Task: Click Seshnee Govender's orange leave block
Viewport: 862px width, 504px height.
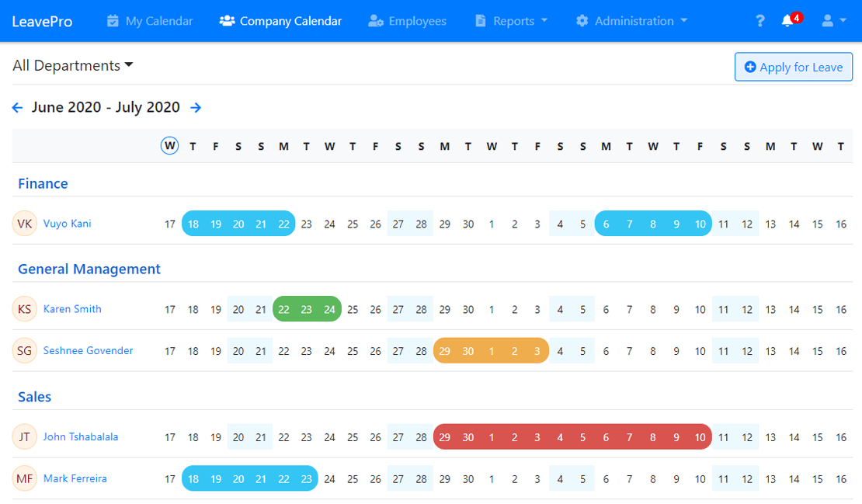Action: click(x=491, y=350)
